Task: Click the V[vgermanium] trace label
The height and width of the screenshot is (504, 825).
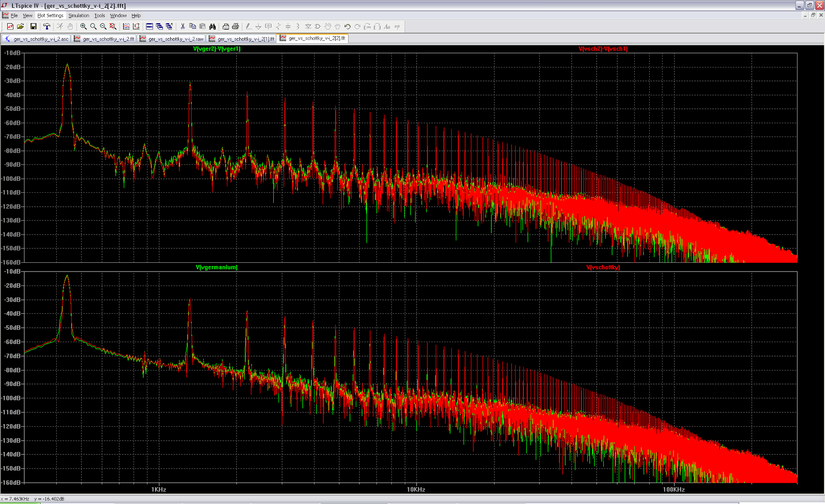Action: click(x=216, y=267)
